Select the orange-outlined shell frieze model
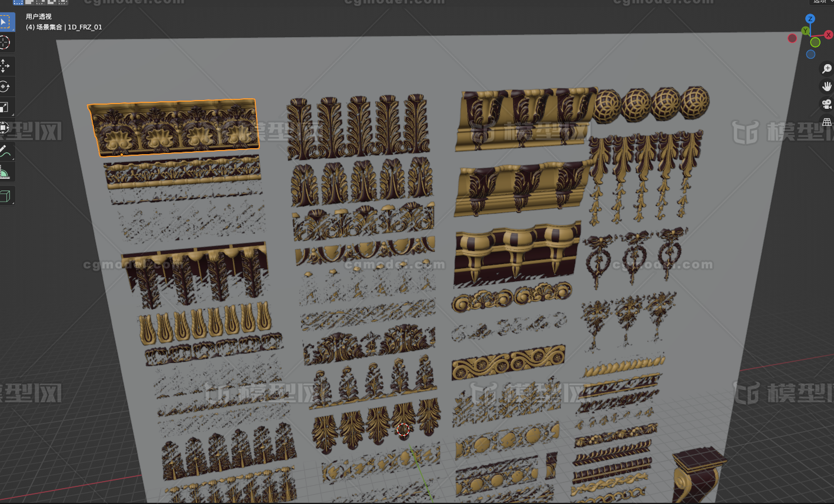The image size is (834, 504). click(174, 128)
